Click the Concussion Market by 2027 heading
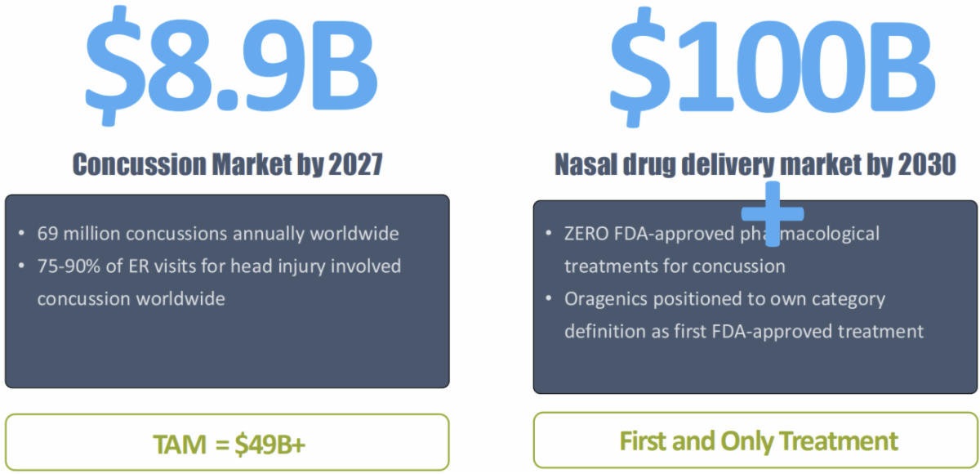 click(227, 164)
